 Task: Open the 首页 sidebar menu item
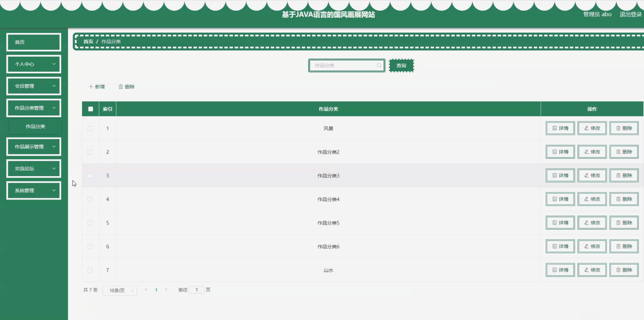pyautogui.click(x=34, y=42)
